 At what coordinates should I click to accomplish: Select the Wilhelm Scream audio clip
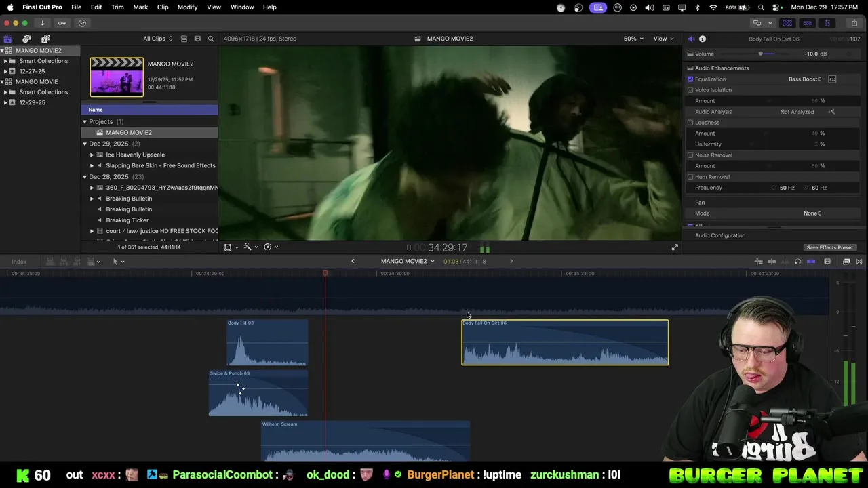coord(366,441)
